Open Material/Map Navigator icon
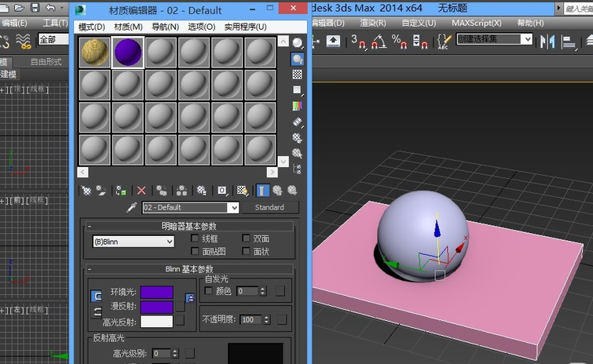 tap(297, 169)
